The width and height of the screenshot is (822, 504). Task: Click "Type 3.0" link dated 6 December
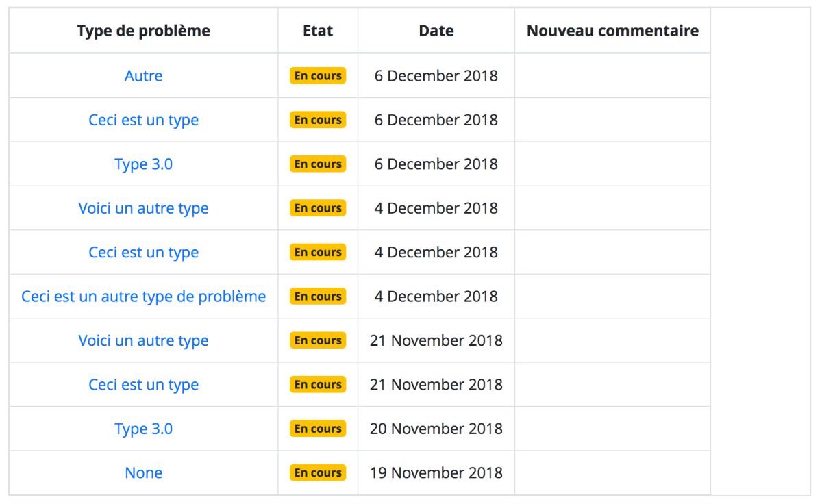pyautogui.click(x=143, y=164)
